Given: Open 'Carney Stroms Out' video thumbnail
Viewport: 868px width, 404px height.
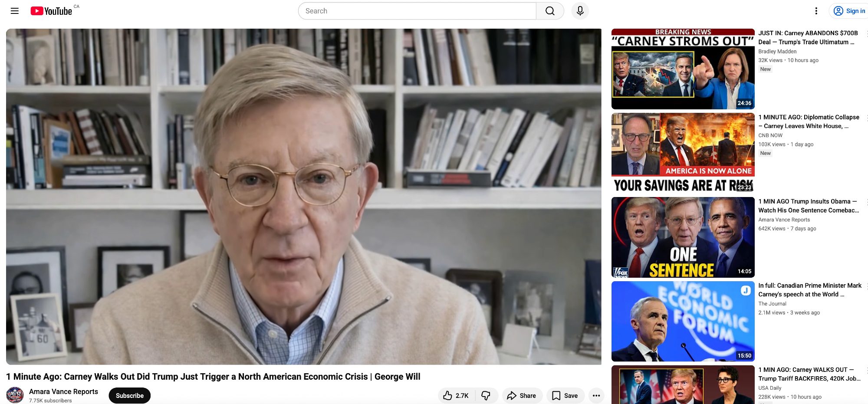Looking at the screenshot, I should 683,69.
